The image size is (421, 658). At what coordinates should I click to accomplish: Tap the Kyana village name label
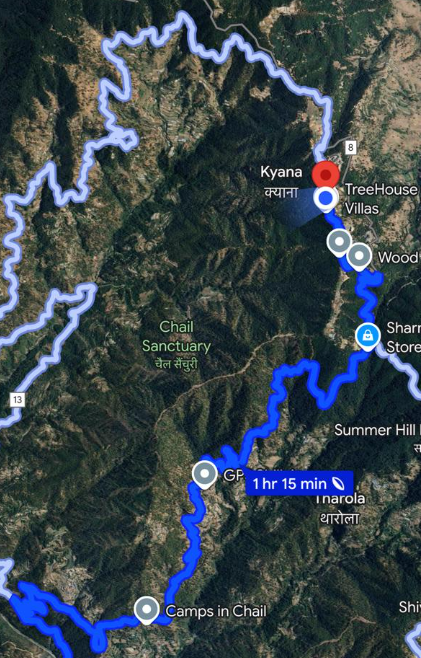point(281,182)
